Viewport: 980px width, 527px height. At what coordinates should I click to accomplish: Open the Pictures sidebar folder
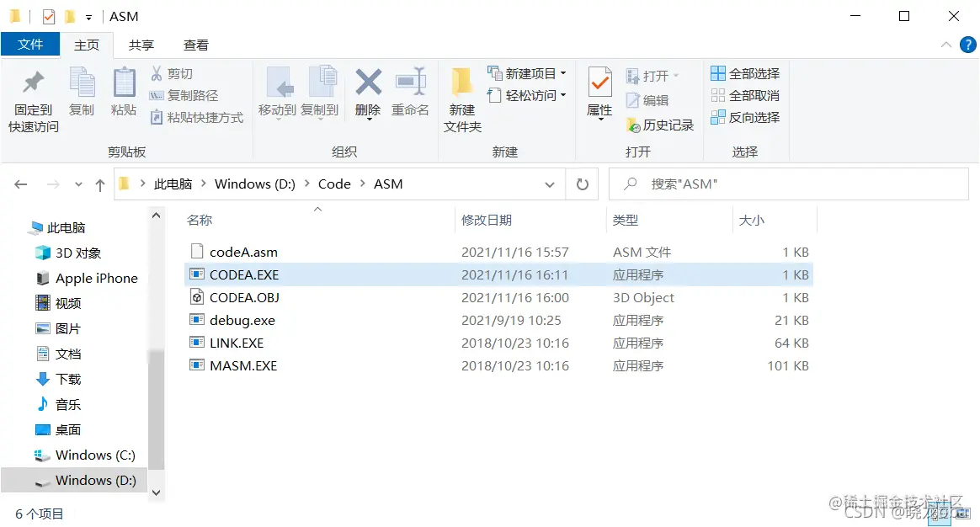59,329
